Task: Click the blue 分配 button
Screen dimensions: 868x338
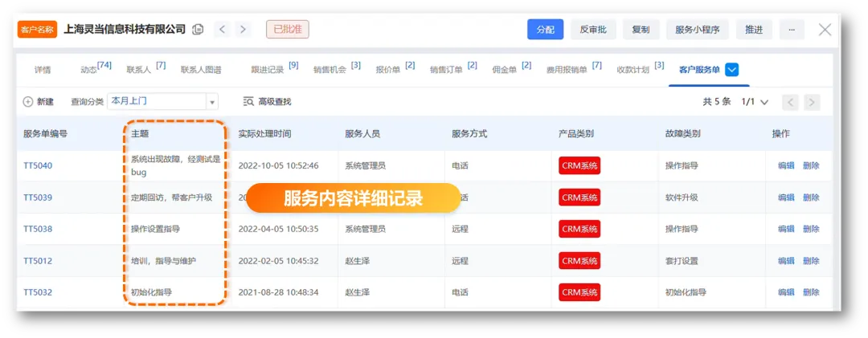Action: click(545, 30)
